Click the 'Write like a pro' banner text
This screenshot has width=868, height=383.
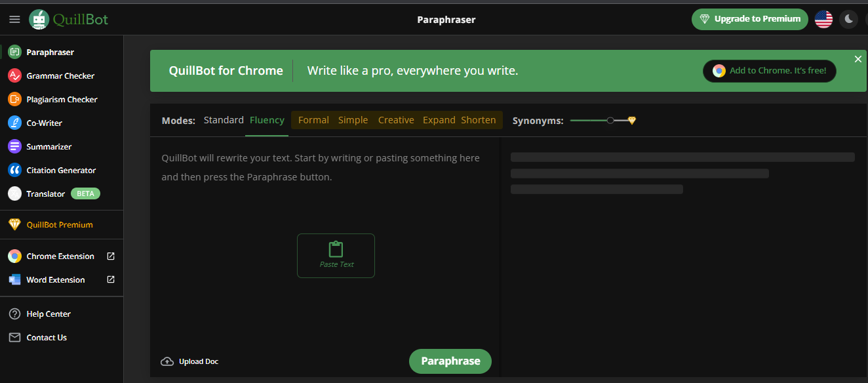413,71
